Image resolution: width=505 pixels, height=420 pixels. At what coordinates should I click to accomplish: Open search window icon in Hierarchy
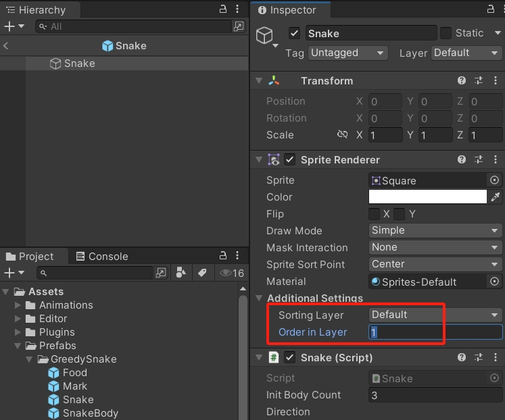239,26
